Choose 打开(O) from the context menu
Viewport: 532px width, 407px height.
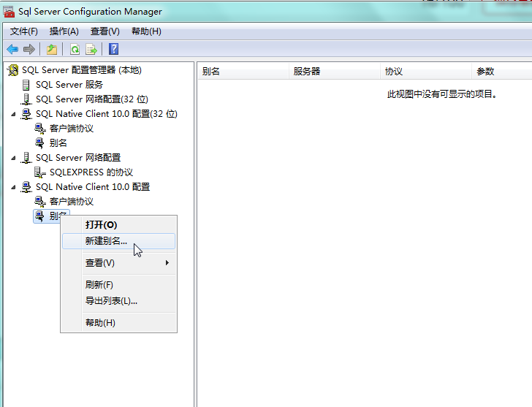pyautogui.click(x=118, y=225)
